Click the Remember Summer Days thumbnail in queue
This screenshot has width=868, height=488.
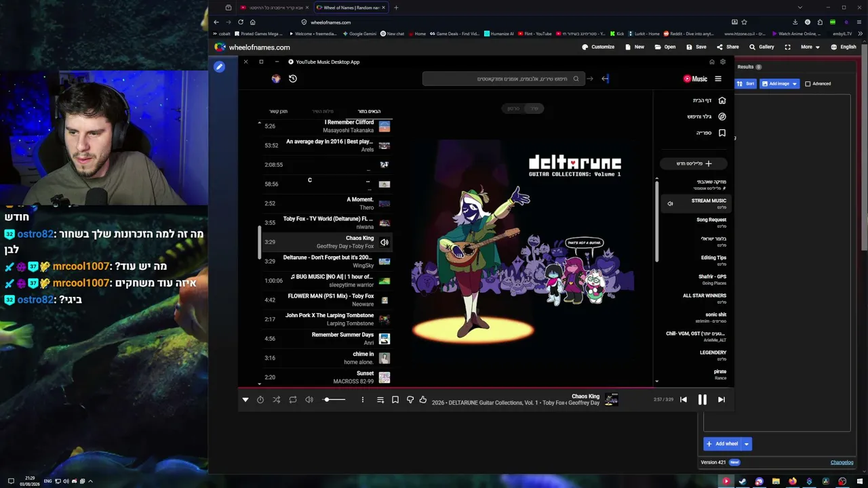click(384, 338)
